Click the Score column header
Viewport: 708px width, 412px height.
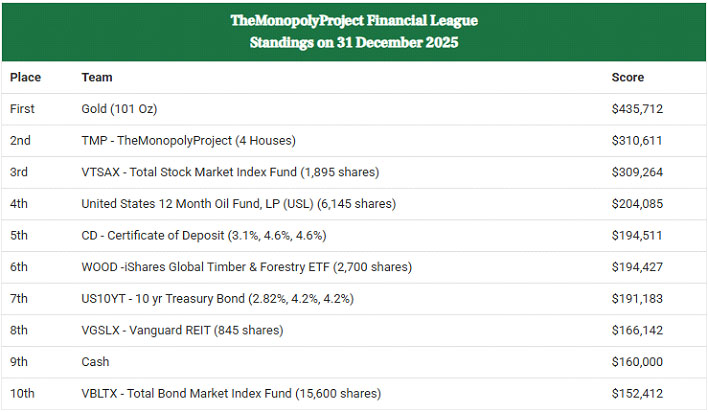point(627,77)
